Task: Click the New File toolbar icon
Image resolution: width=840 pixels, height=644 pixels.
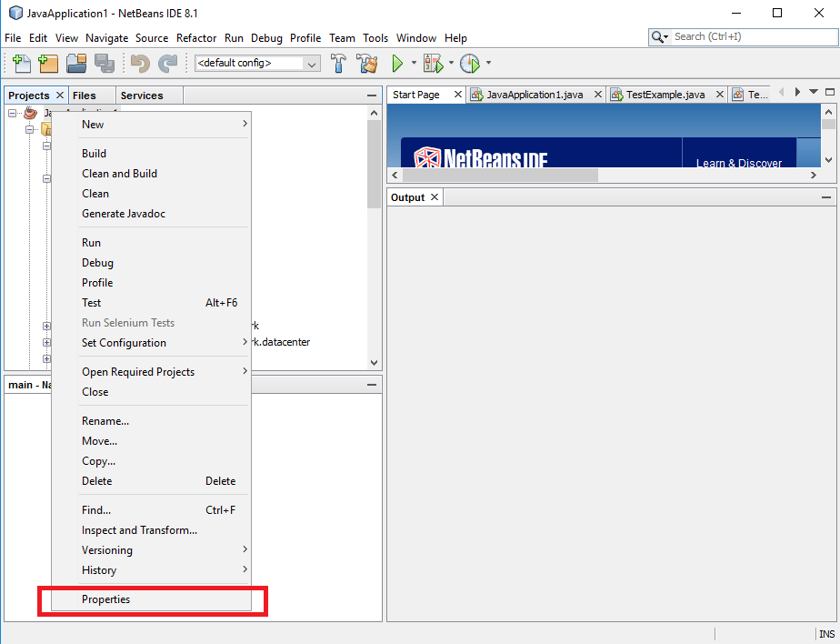Action: coord(22,64)
